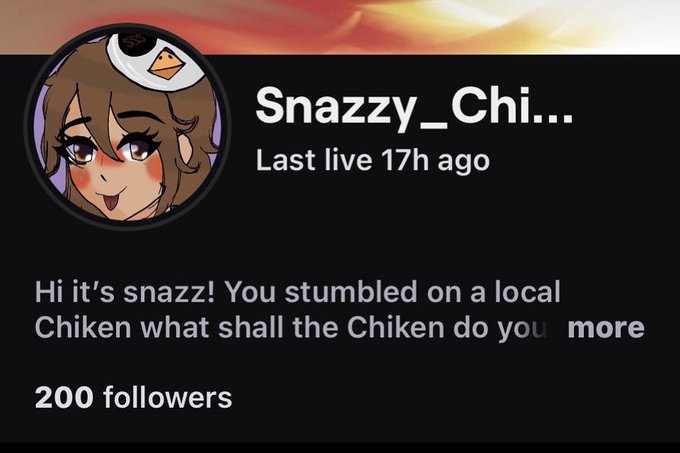Click the white chicken hat on avatar

click(x=156, y=61)
